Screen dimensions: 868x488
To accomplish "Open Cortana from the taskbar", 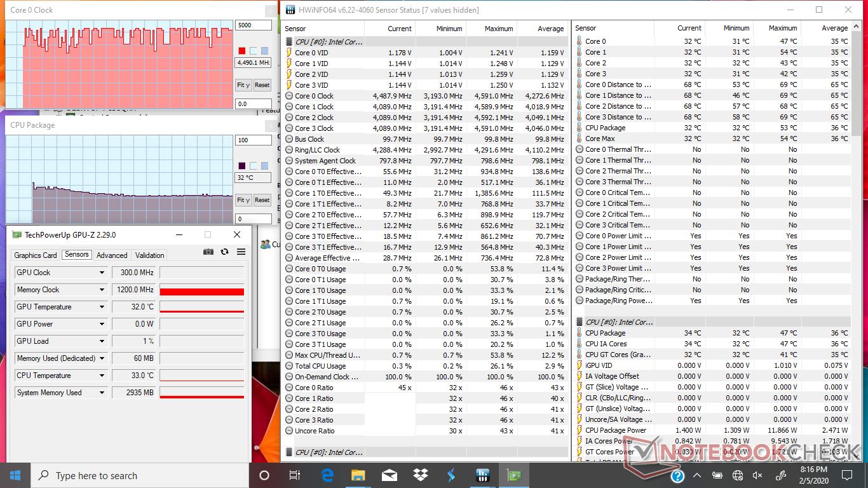I will [x=264, y=475].
